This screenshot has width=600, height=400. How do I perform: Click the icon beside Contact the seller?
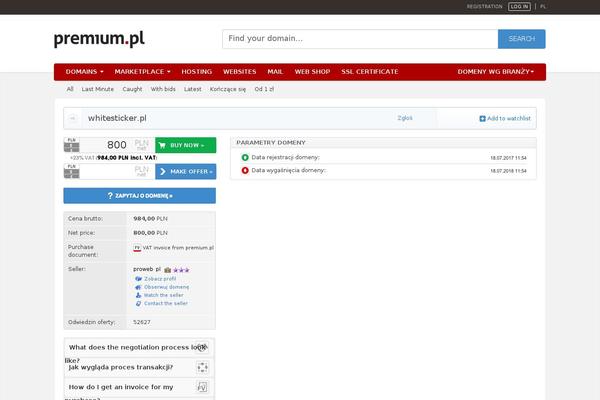point(139,303)
